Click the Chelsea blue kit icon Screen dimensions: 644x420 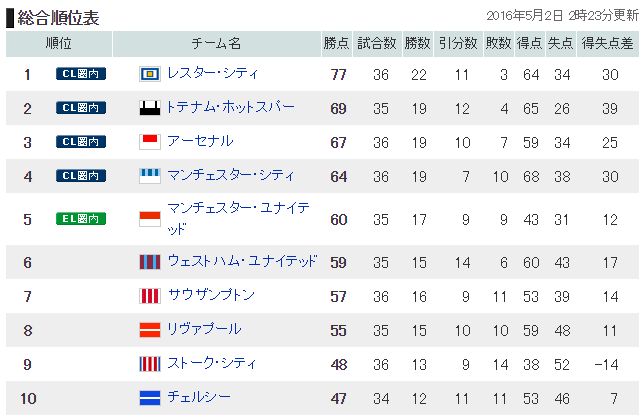(x=150, y=398)
